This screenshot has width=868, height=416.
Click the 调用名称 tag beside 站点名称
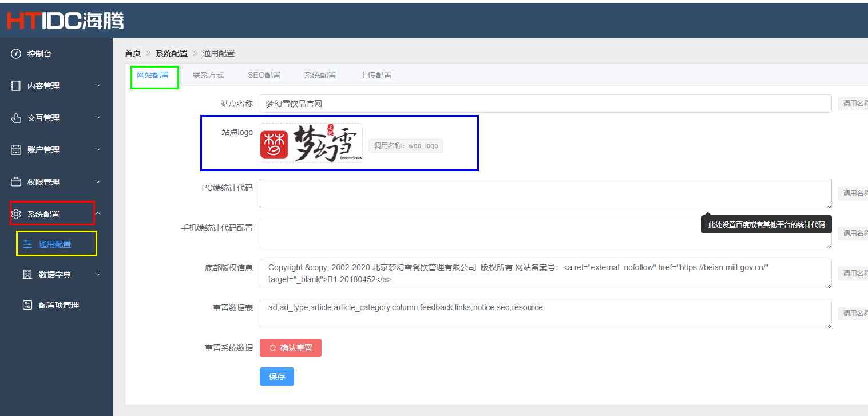(853, 104)
